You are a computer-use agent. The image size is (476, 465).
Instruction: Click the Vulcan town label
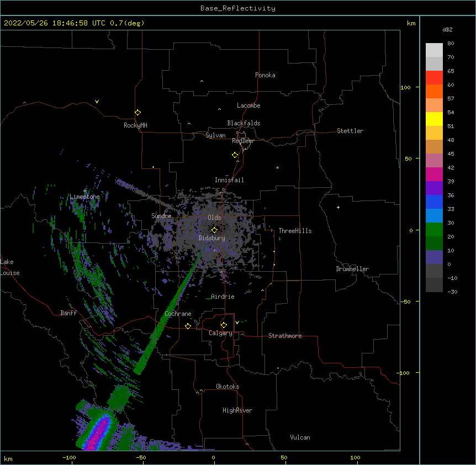click(300, 437)
